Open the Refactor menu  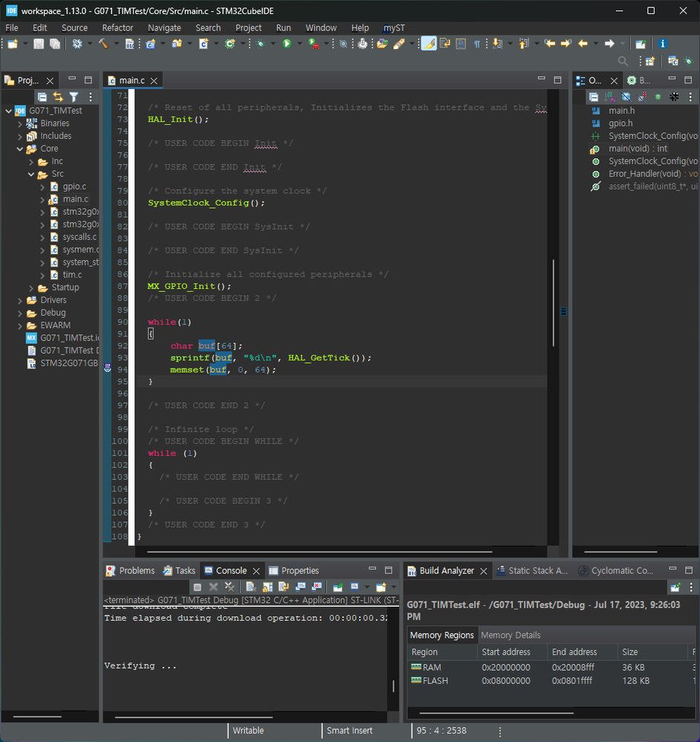click(x=118, y=28)
